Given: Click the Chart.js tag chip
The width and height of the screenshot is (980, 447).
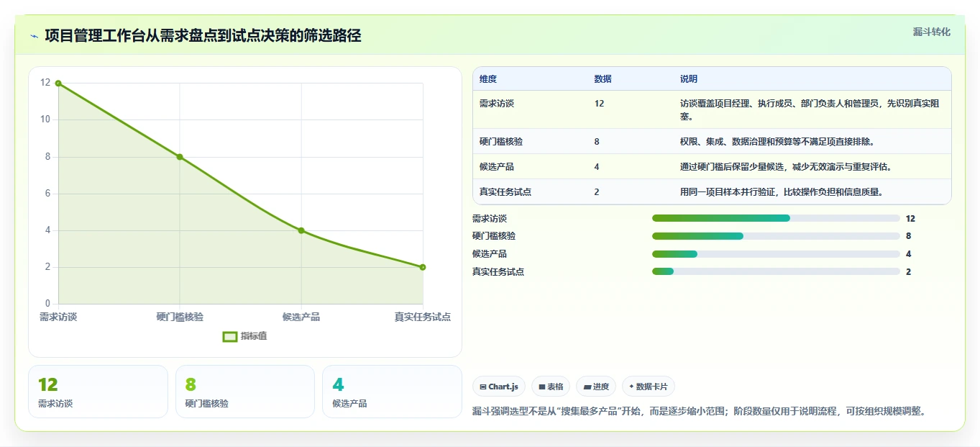Looking at the screenshot, I should coord(499,387).
